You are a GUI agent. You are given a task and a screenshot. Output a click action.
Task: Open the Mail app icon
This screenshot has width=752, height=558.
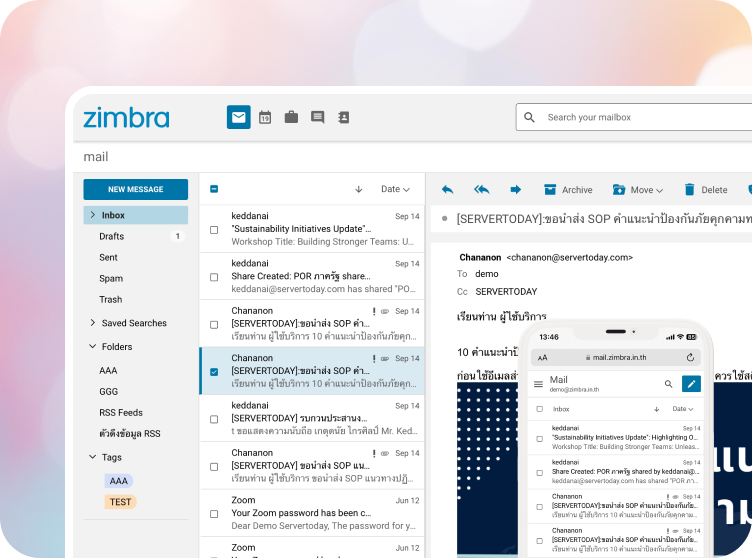click(x=238, y=117)
